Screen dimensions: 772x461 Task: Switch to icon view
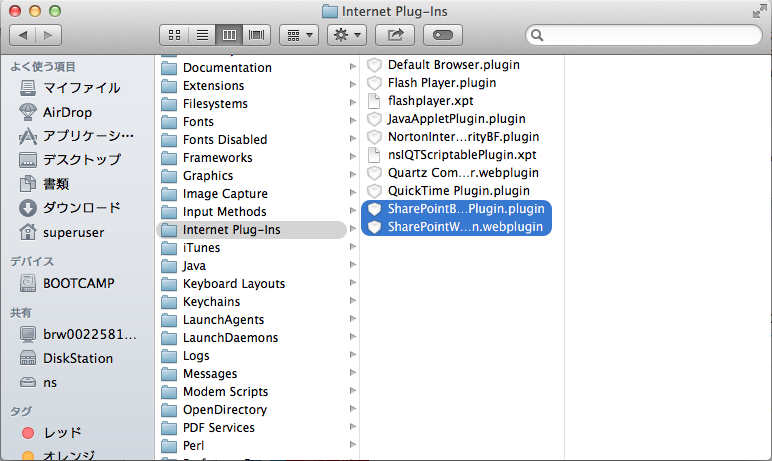[x=174, y=35]
